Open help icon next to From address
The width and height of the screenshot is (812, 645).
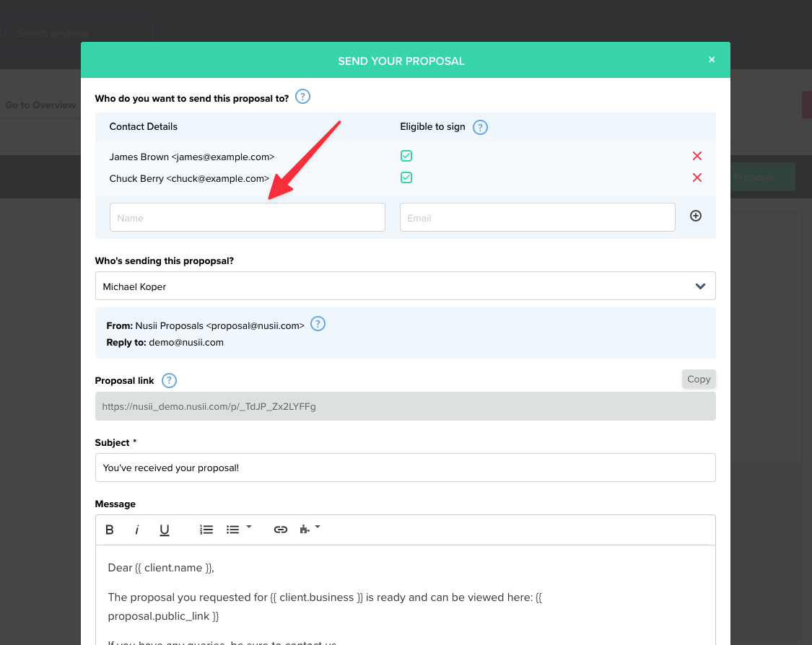(318, 324)
